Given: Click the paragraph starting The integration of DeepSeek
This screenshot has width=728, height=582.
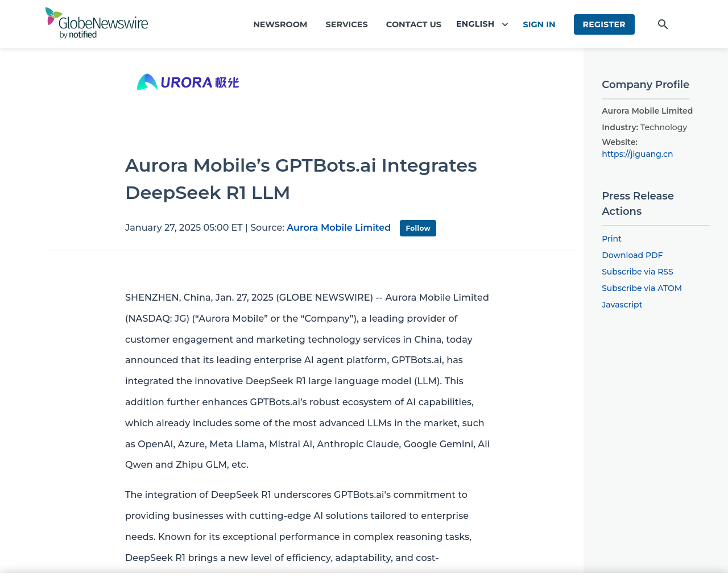Looking at the screenshot, I should 298,526.
